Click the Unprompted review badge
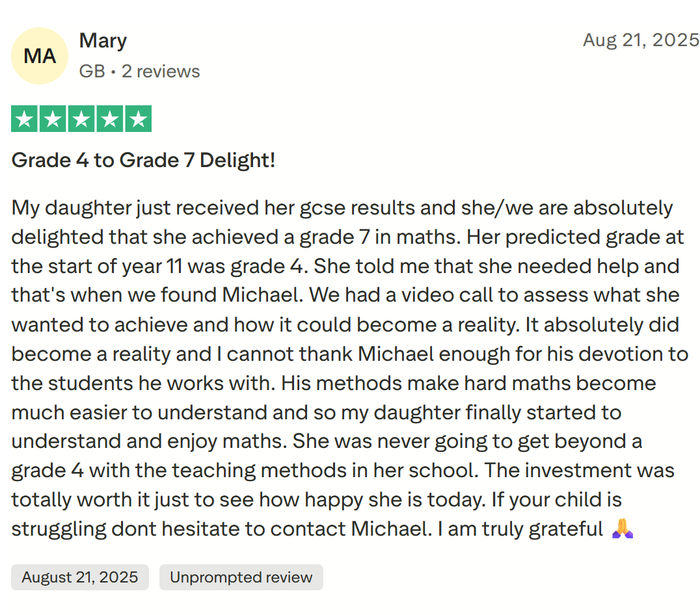 pyautogui.click(x=241, y=577)
